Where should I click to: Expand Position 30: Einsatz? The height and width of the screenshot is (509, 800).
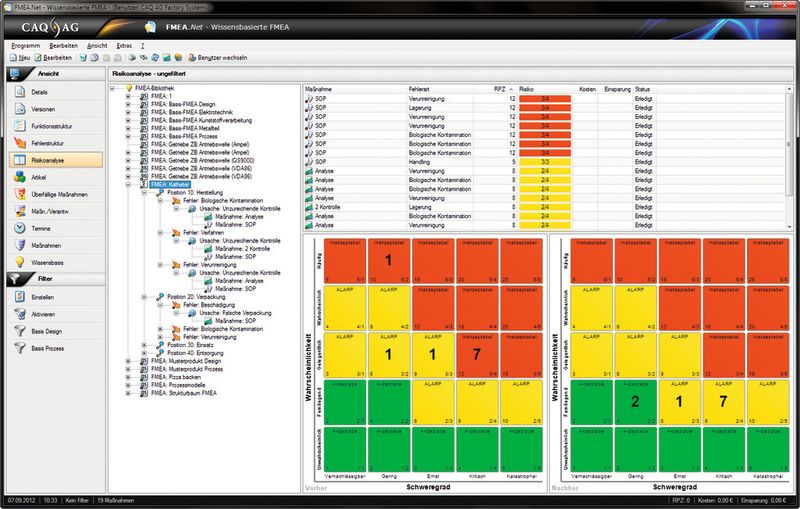click(x=144, y=345)
